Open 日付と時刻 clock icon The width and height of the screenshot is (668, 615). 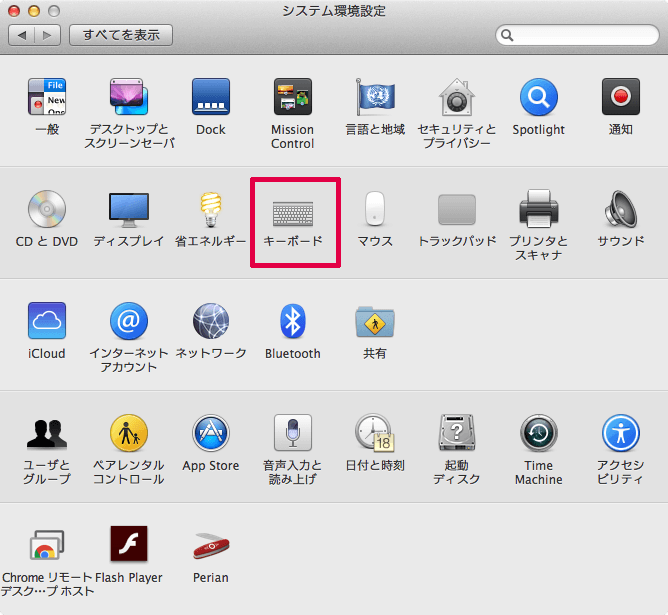pyautogui.click(x=375, y=433)
